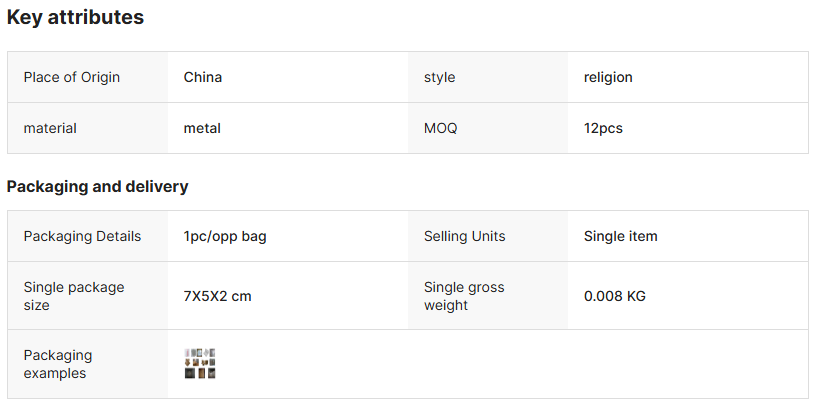Screen dimensions: 816x404
Task: Select the Packaging examples label
Action: tap(58, 364)
